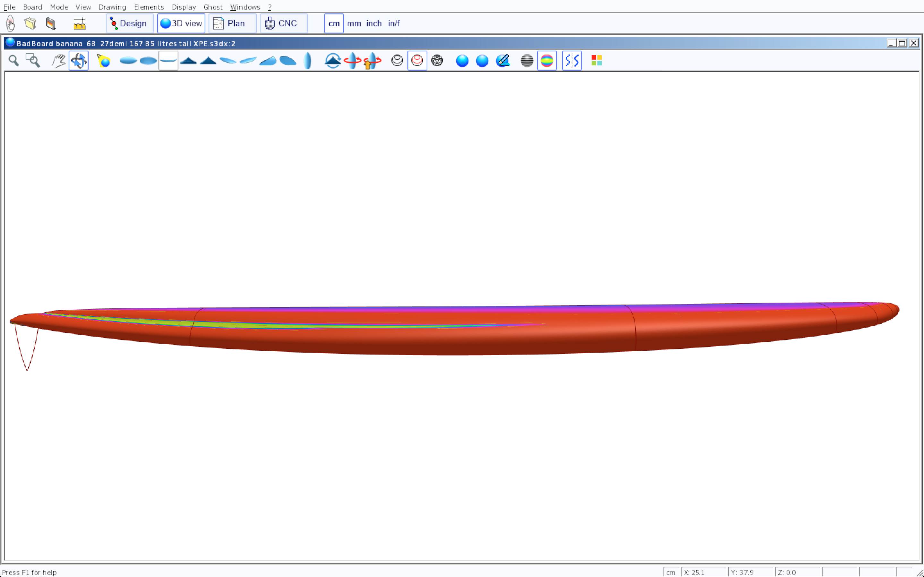Select the zoom-to-window rectangle tool
Image resolution: width=924 pixels, height=577 pixels.
pyautogui.click(x=33, y=61)
